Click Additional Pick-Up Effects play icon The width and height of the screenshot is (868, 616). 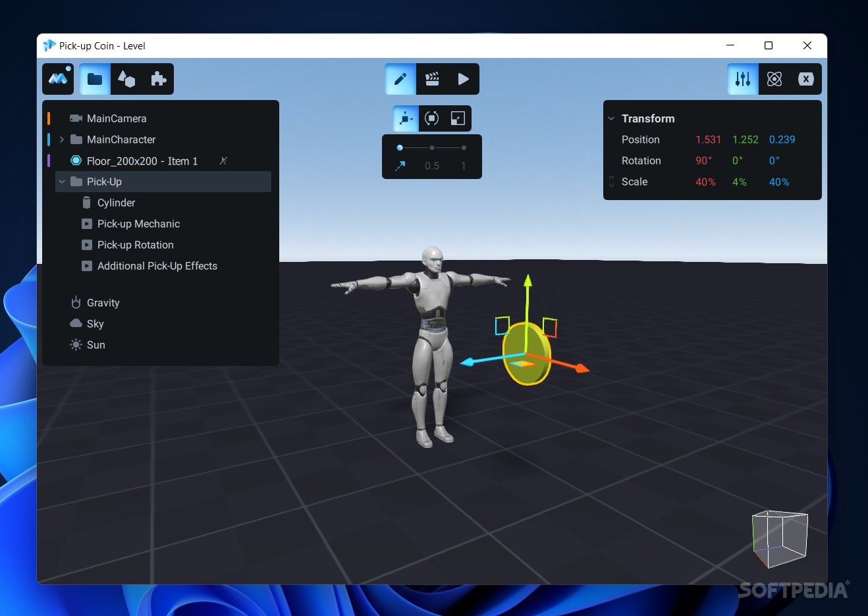86,266
